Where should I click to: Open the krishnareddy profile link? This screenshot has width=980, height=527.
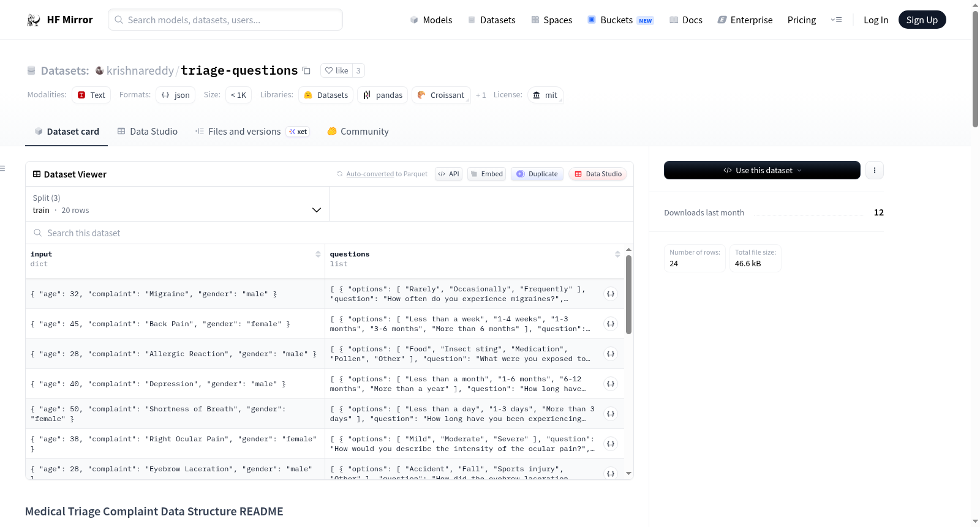(x=140, y=70)
